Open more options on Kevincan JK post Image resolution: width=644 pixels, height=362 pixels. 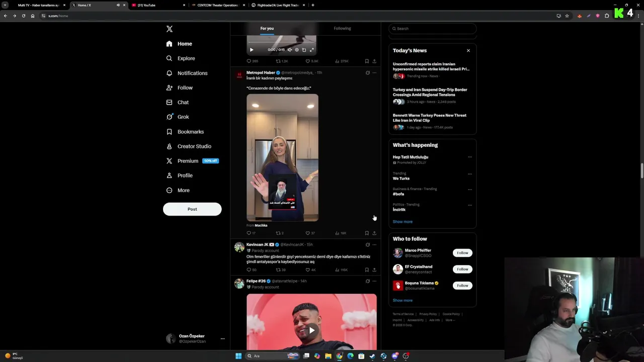click(374, 245)
